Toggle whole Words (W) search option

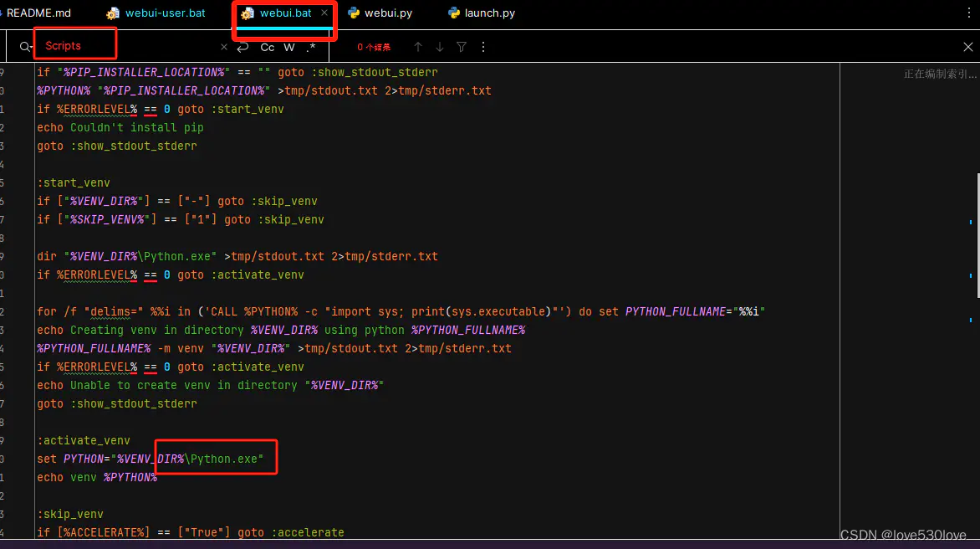click(288, 47)
